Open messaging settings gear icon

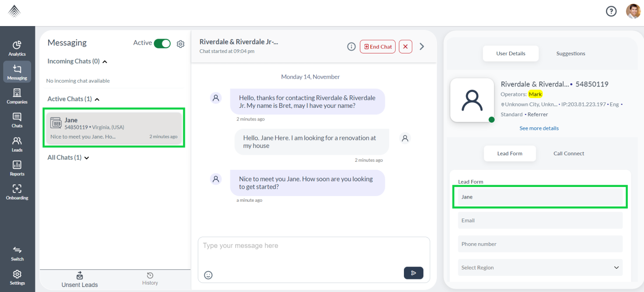pos(181,44)
